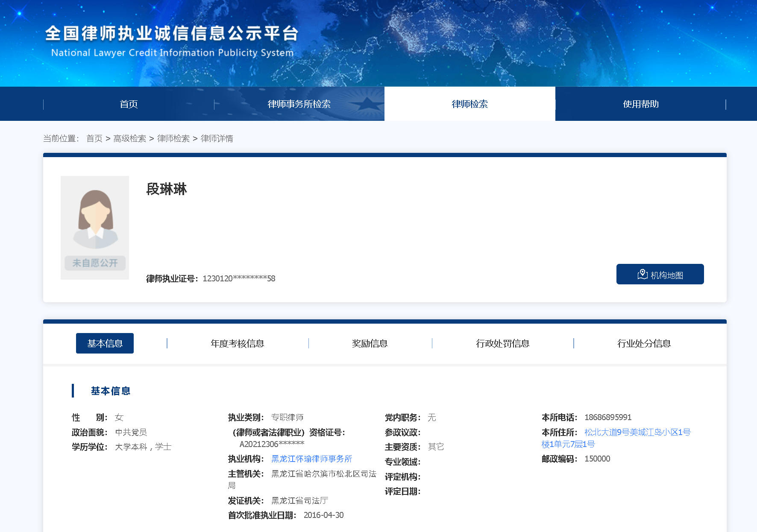Image resolution: width=757 pixels, height=532 pixels.
Task: Click the 其它 main qualification value
Action: tap(436, 447)
